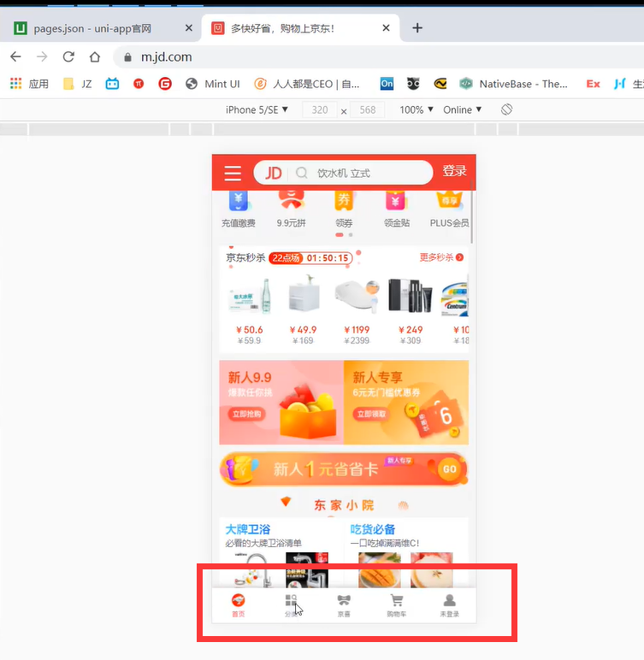This screenshot has height=660, width=644.
Task: Click the 22点场 flash sale badge
Action: point(286,257)
